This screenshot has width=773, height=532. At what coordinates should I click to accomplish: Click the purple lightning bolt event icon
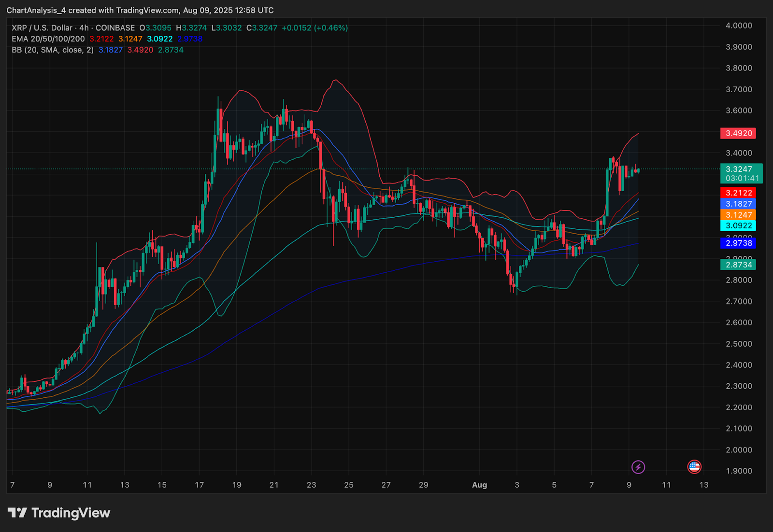[x=638, y=467]
